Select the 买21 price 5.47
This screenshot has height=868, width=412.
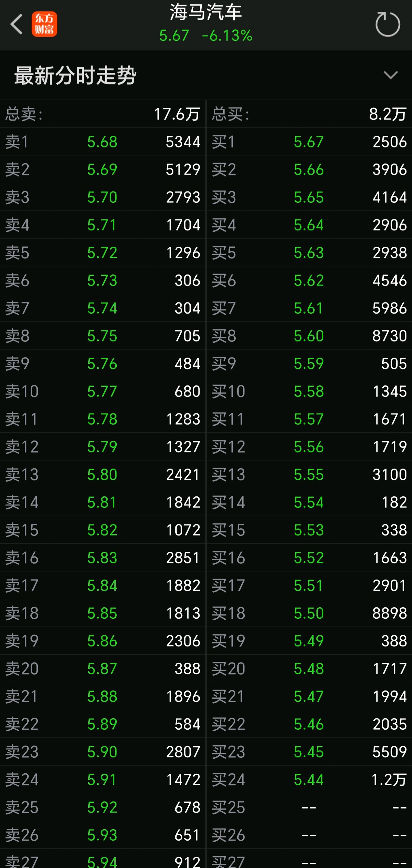click(309, 696)
